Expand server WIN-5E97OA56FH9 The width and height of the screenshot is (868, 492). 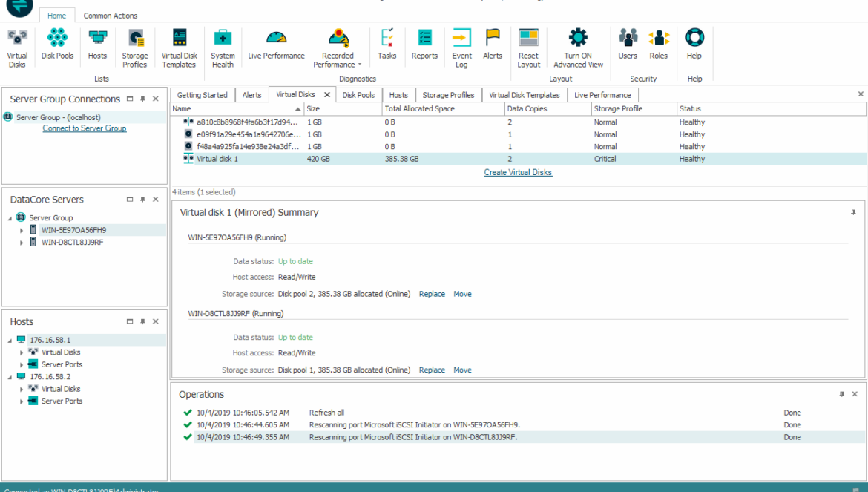coord(22,230)
